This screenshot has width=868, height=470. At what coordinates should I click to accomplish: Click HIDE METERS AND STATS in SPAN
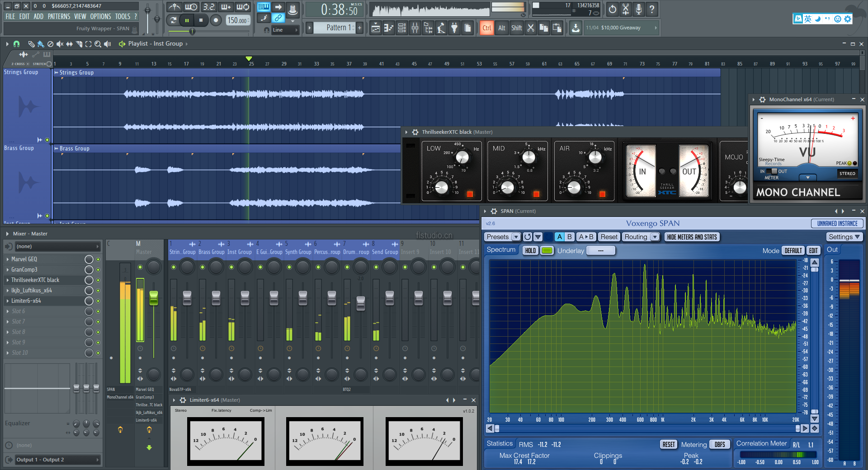(x=692, y=237)
